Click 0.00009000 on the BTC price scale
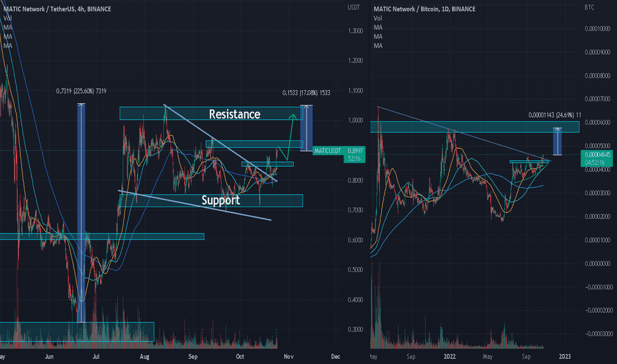The image size is (617, 364). (597, 52)
